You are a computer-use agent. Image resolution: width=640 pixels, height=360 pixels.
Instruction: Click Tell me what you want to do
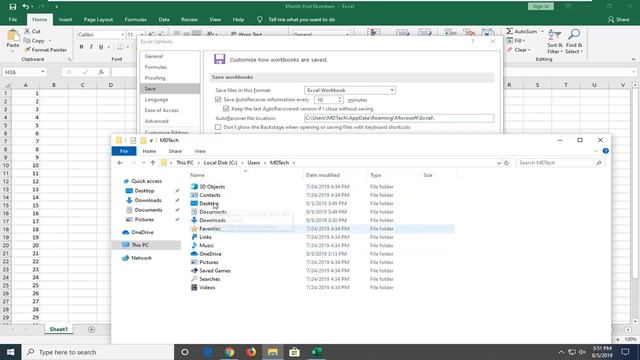tap(302, 20)
